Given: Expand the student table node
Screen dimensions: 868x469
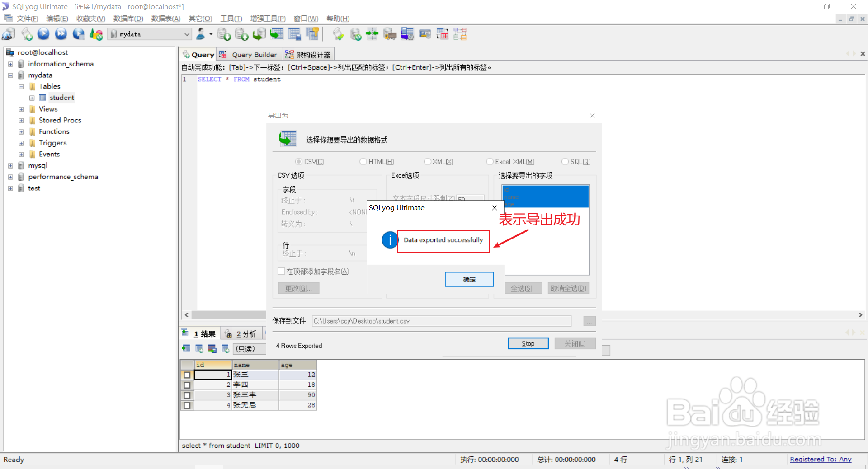Looking at the screenshot, I should (x=32, y=98).
